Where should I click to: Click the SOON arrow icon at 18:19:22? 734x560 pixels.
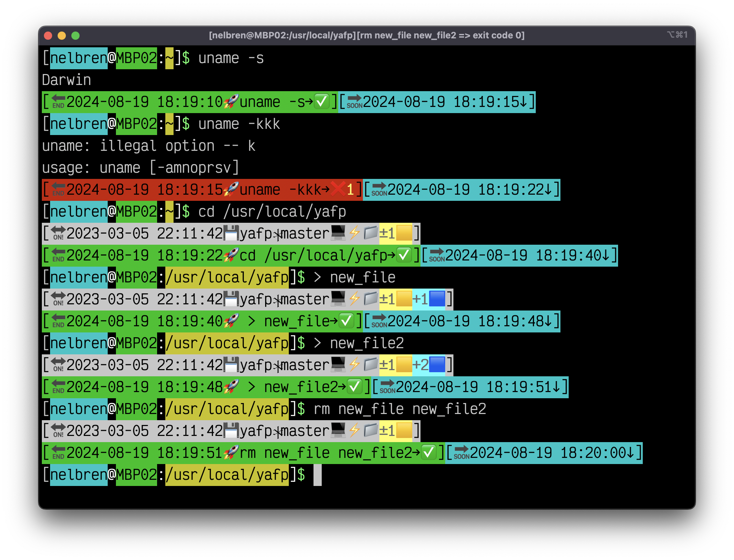379,190
